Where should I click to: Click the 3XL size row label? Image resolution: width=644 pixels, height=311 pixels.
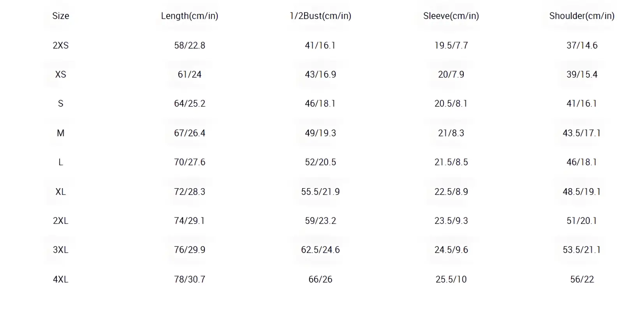pyautogui.click(x=61, y=250)
